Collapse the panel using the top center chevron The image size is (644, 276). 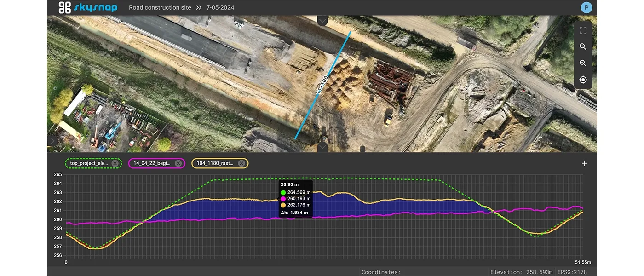[x=322, y=20]
